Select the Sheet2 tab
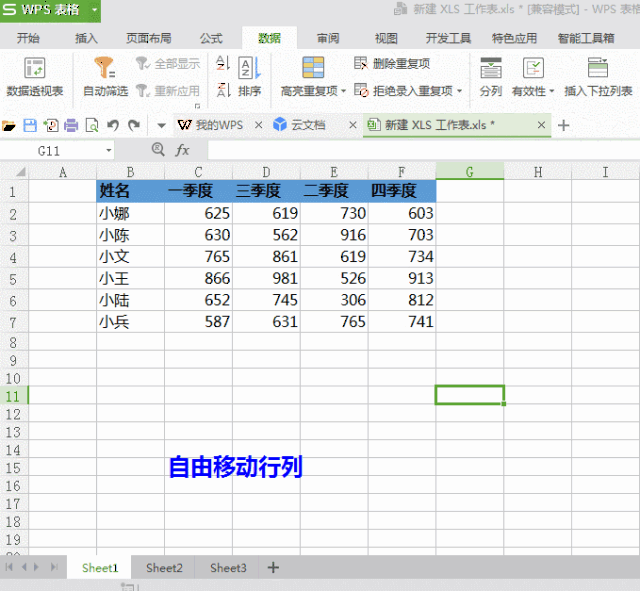 [x=164, y=568]
